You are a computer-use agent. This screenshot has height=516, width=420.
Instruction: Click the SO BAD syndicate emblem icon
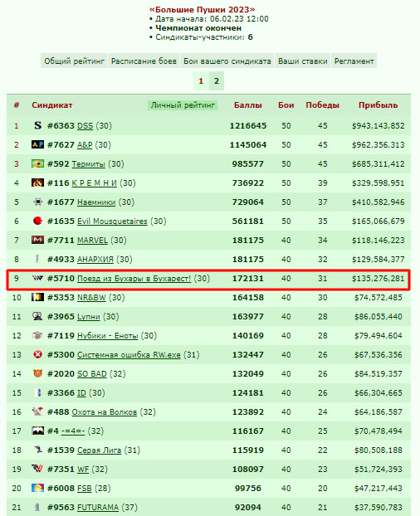coord(38,373)
